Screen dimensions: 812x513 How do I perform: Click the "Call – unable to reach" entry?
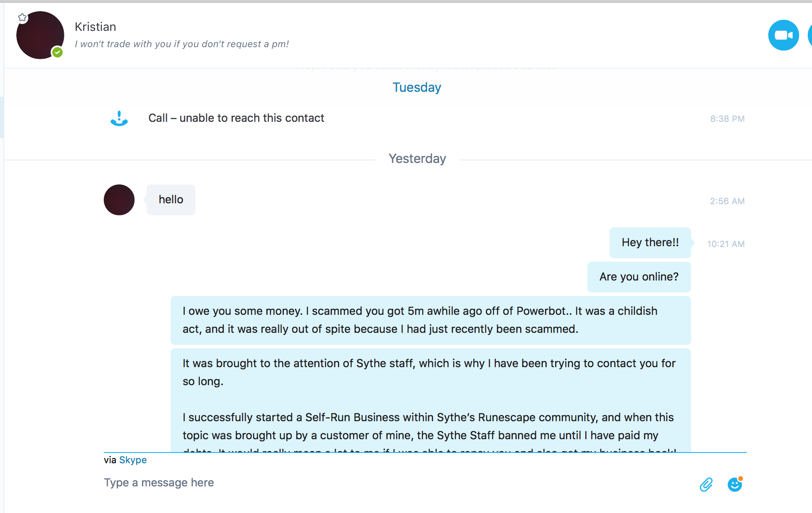click(236, 118)
